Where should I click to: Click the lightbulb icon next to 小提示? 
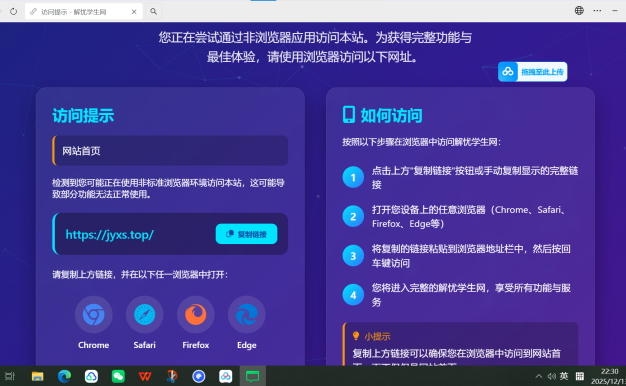tap(356, 336)
